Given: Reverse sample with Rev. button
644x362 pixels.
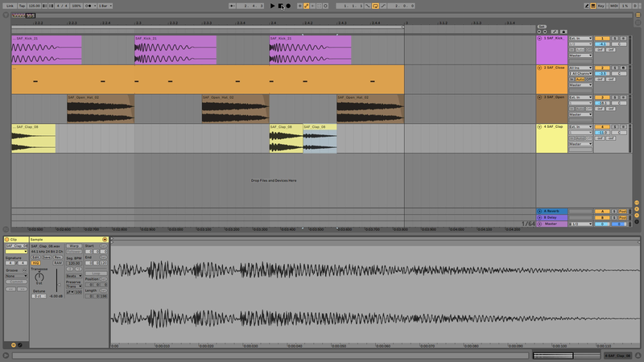Looking at the screenshot, I should (58, 257).
